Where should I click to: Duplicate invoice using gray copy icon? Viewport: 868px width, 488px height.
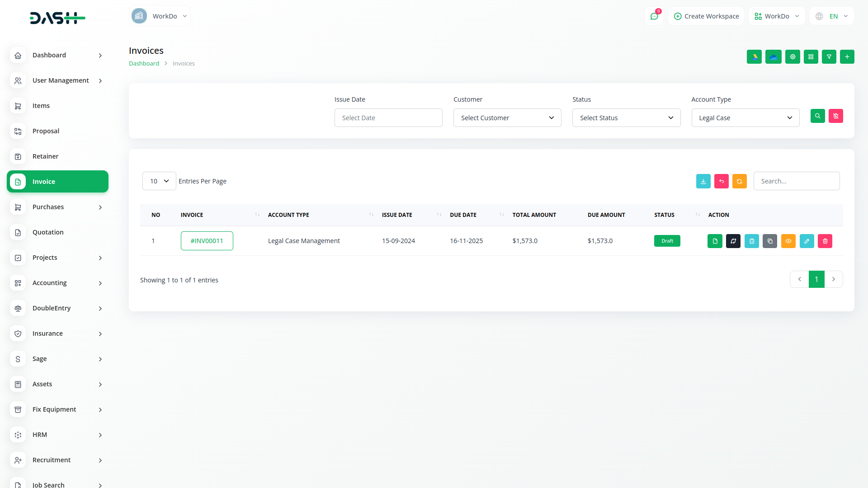click(x=770, y=241)
